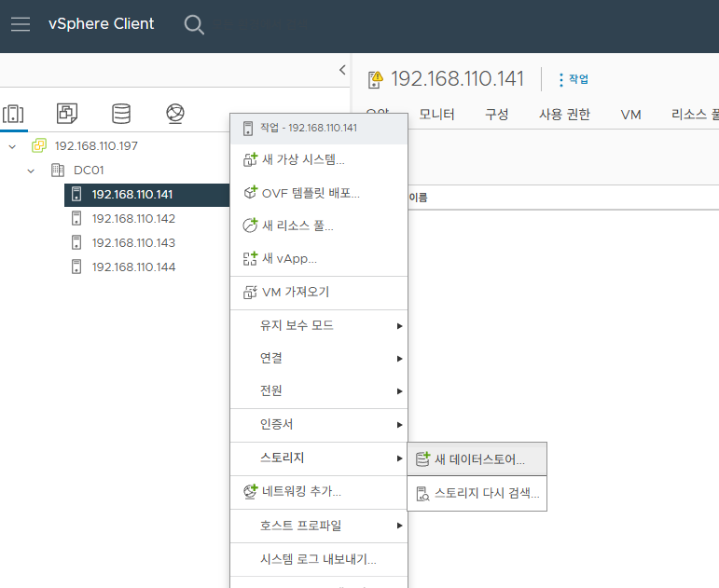The image size is (719, 588).
Task: Collapse the 192.168.110.197 vCenter tree node
Action: tap(12, 146)
